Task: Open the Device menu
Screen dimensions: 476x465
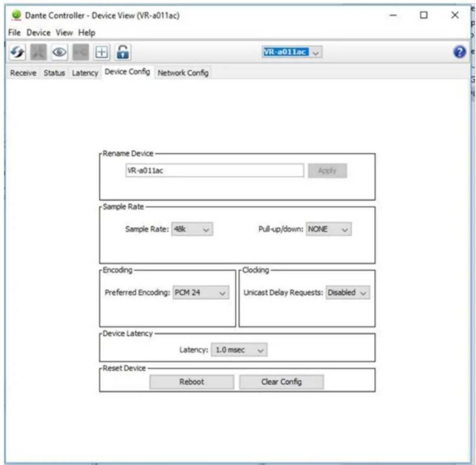Action: 38,32
